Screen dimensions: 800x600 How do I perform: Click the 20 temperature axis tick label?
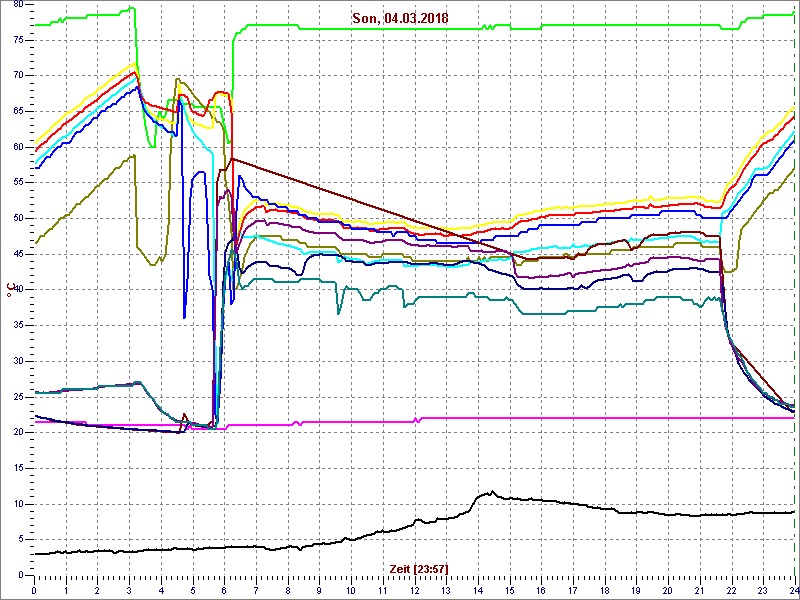(x=17, y=432)
